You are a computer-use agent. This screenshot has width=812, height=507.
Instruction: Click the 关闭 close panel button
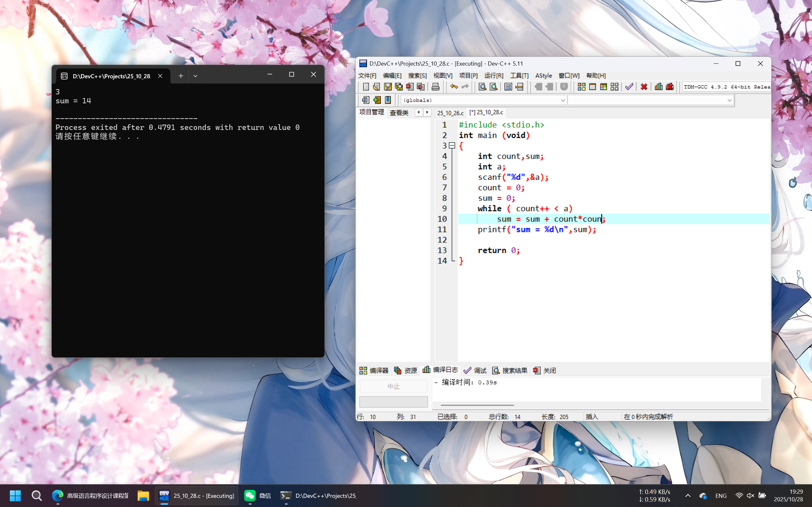(x=545, y=370)
